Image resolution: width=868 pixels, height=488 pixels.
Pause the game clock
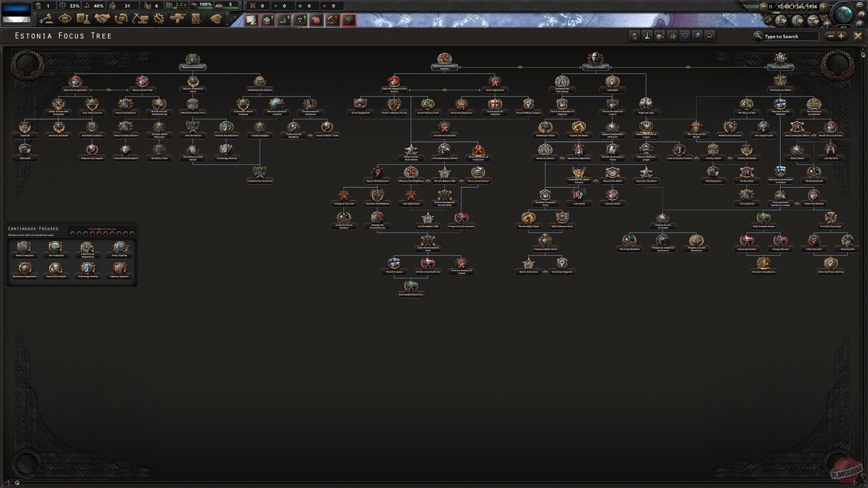tap(770, 7)
